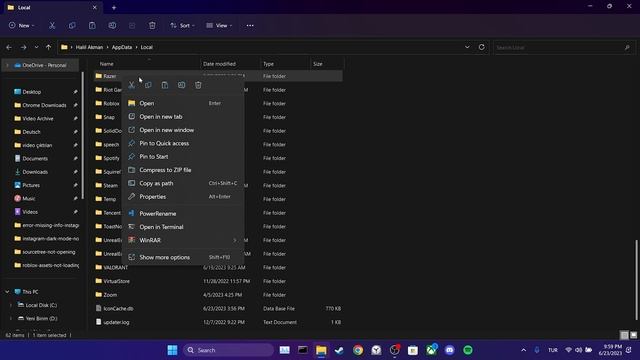Go forward with the right arrow
This screenshot has height=360, width=640.
coord(23,47)
